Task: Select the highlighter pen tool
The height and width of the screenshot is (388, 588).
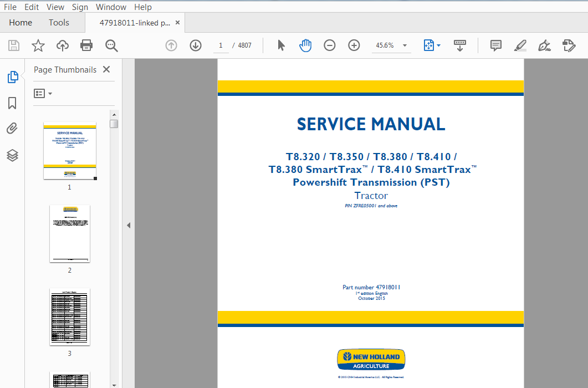Action: [x=520, y=45]
